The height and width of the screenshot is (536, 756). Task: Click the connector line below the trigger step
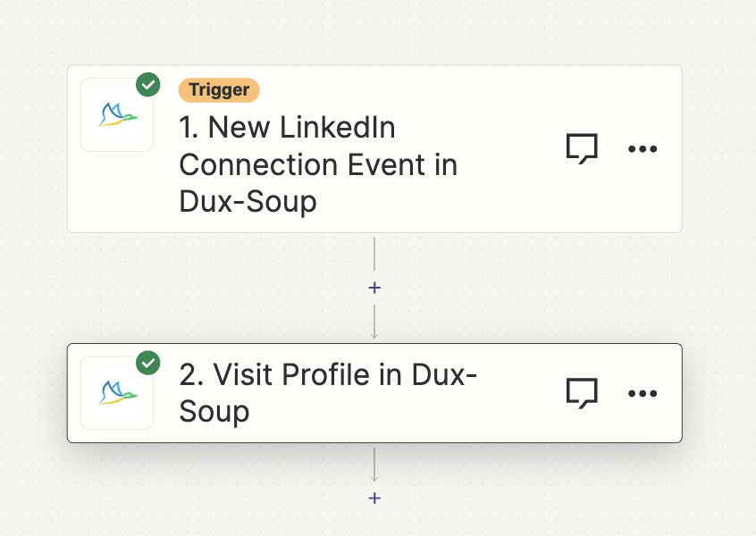(x=374, y=255)
